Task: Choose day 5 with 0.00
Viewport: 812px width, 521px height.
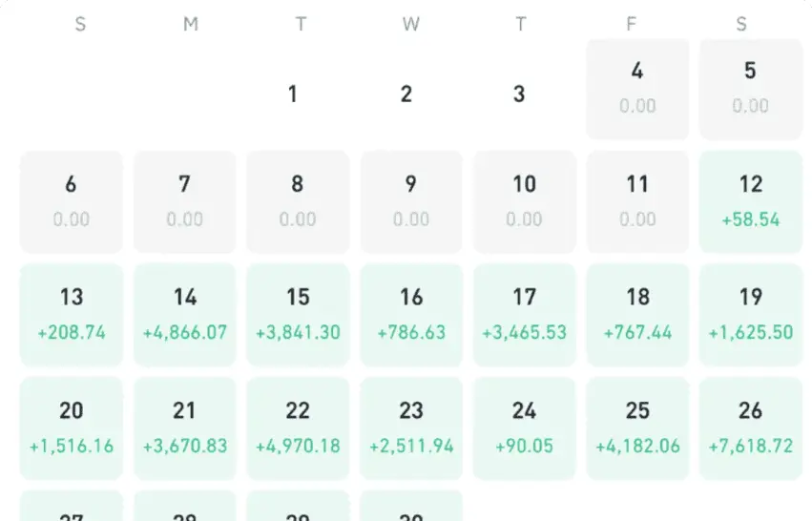Action: click(x=750, y=89)
